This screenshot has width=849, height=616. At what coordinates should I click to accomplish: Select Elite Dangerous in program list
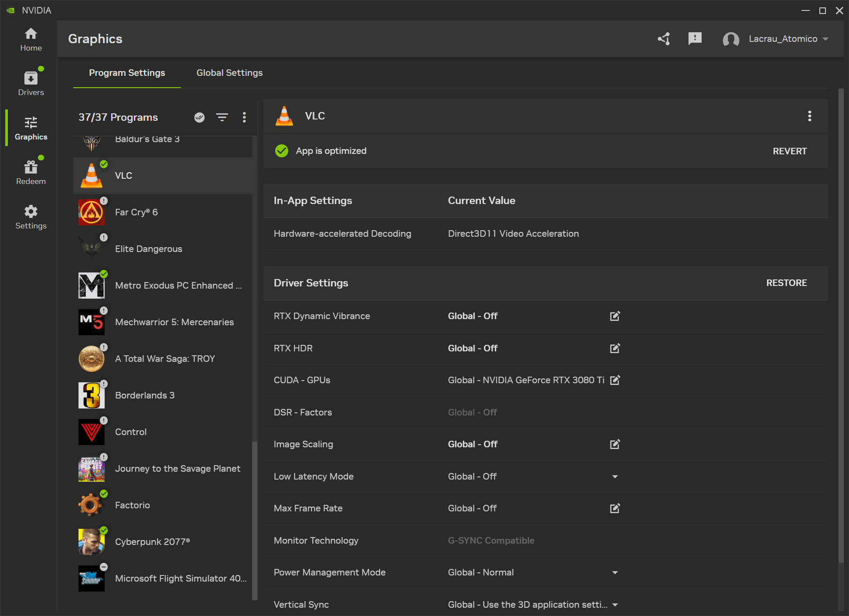(163, 249)
